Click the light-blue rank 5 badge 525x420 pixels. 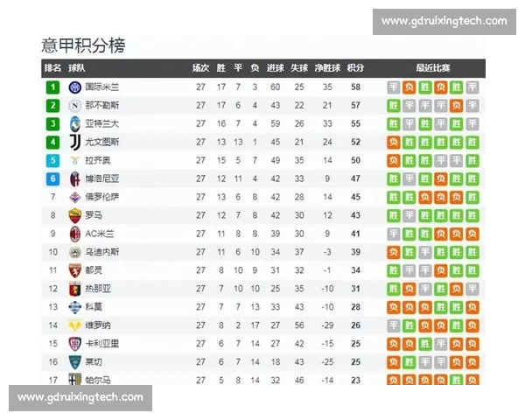(52, 161)
